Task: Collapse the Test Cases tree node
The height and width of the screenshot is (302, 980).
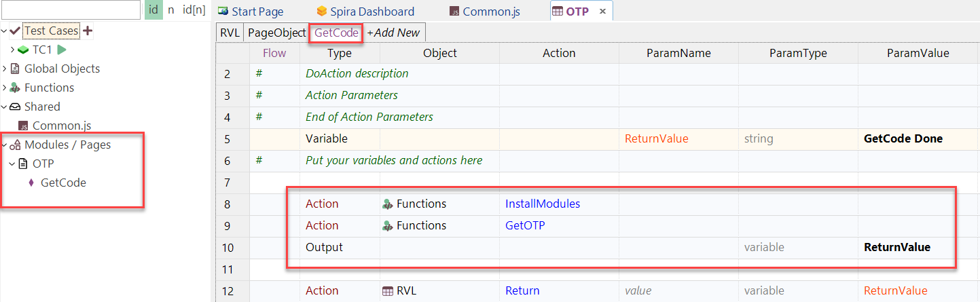Action: click(x=5, y=31)
